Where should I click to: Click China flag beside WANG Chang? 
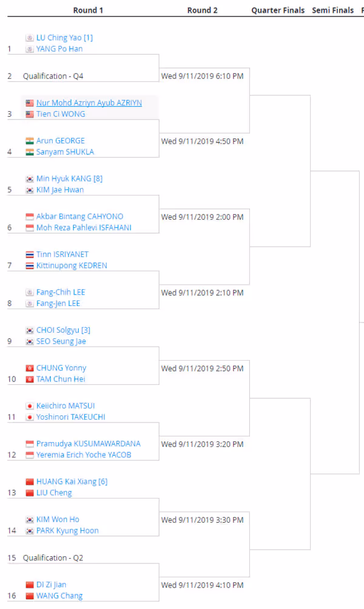pos(30,596)
